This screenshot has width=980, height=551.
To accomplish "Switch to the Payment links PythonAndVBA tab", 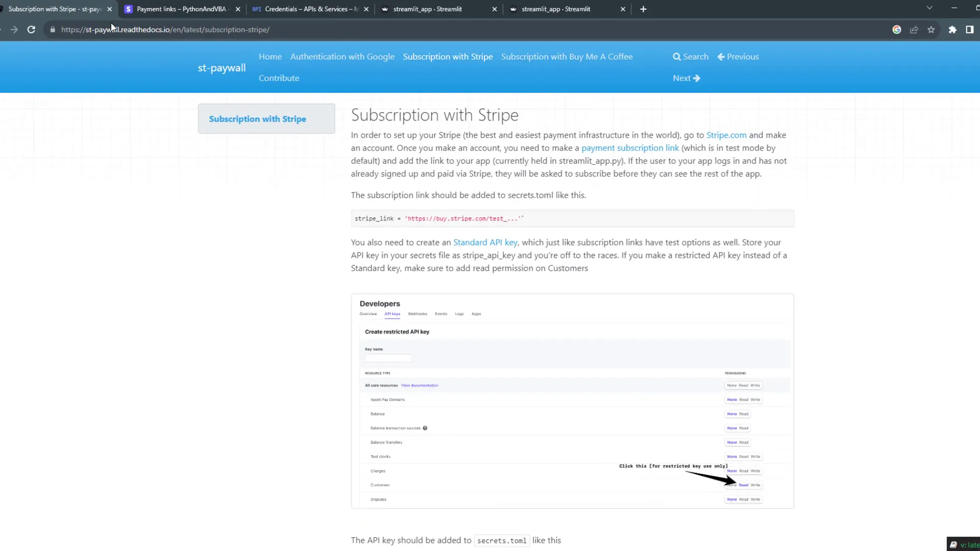I will point(181,9).
